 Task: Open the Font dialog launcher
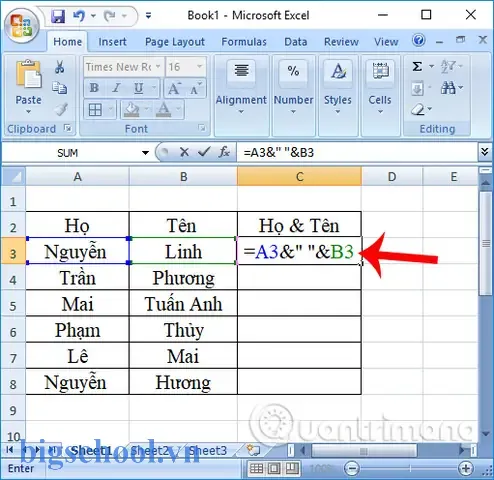point(202,128)
